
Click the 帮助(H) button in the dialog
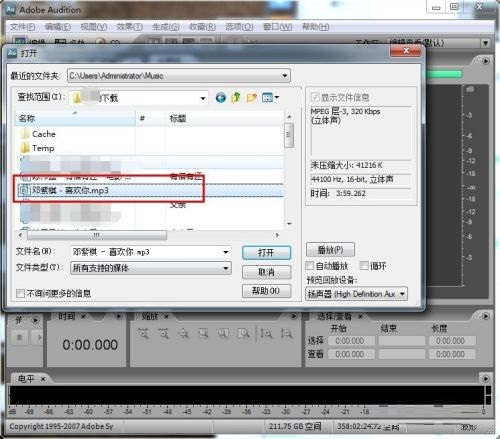[266, 291]
